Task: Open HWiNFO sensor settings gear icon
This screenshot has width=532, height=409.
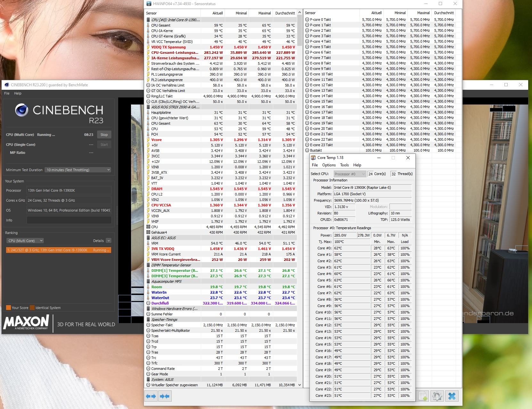Action: pyautogui.click(x=437, y=396)
